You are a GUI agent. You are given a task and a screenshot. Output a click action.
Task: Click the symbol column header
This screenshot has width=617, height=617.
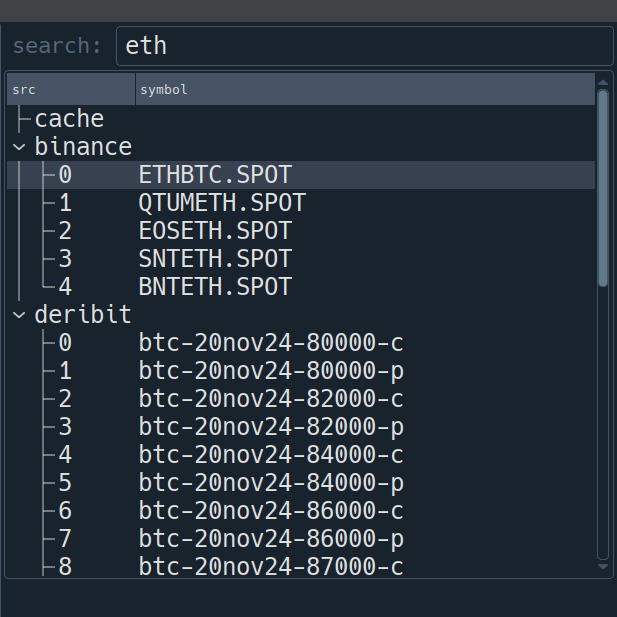coord(365,90)
